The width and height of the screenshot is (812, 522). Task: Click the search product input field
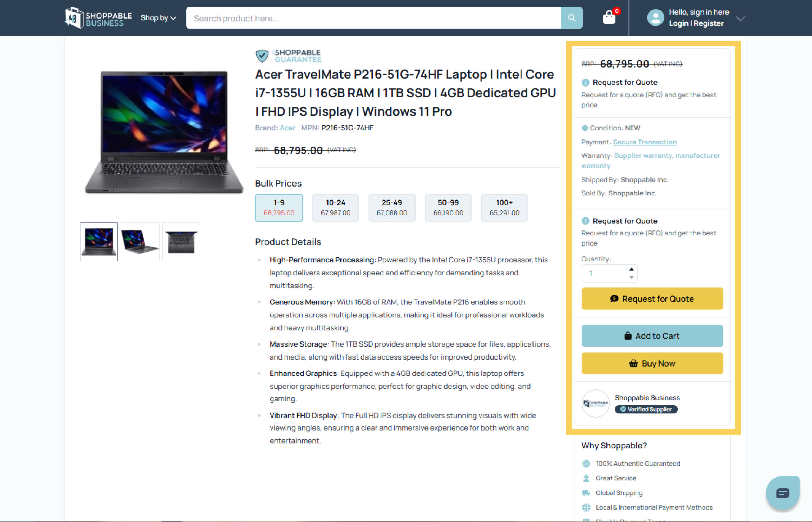(373, 18)
